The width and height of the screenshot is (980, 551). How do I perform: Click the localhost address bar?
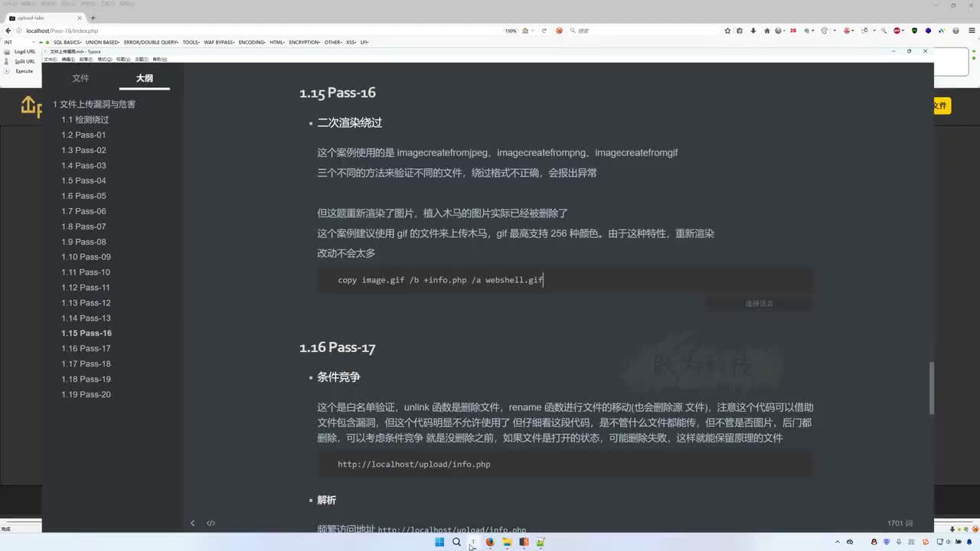[x=260, y=31]
